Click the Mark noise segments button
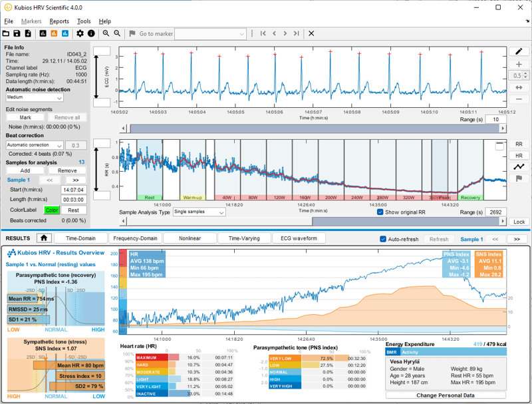532x404 pixels. [x=25, y=117]
